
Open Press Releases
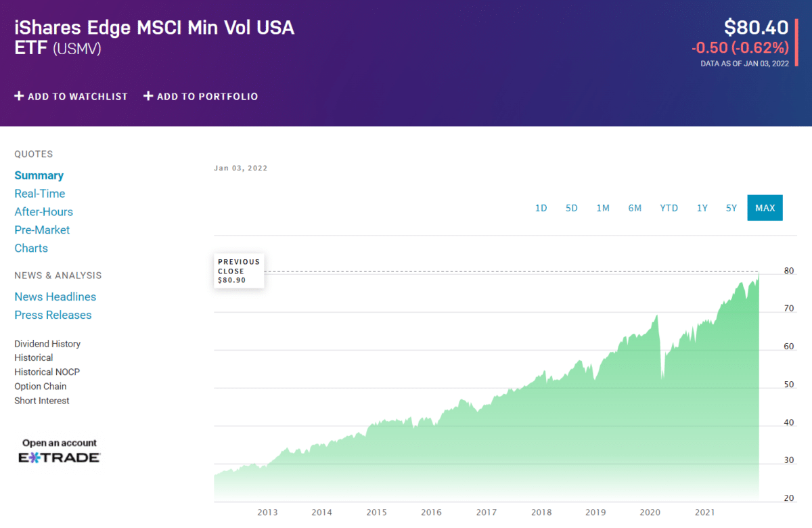pyautogui.click(x=53, y=315)
